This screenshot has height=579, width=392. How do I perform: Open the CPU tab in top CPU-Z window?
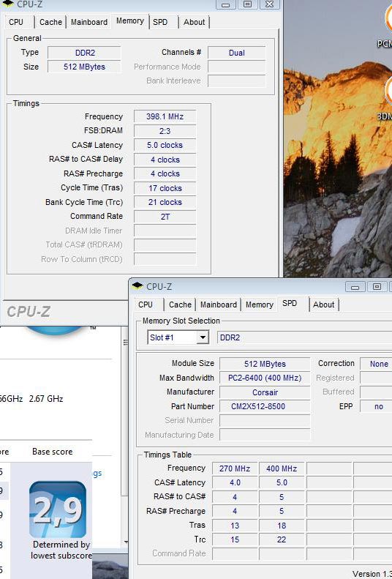pyautogui.click(x=16, y=22)
